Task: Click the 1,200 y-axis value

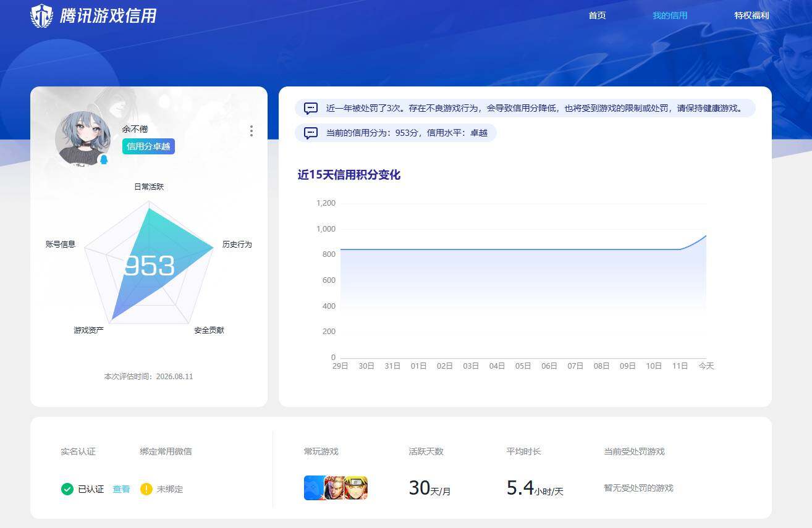Action: click(326, 203)
